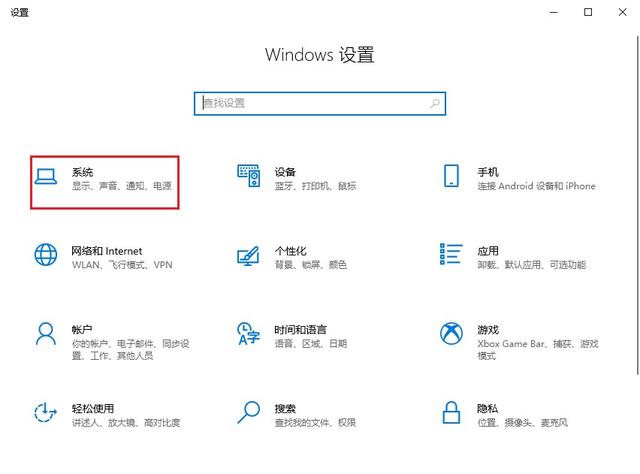Open 轻松使用 settings title
This screenshot has width=640, height=474.
(93, 408)
